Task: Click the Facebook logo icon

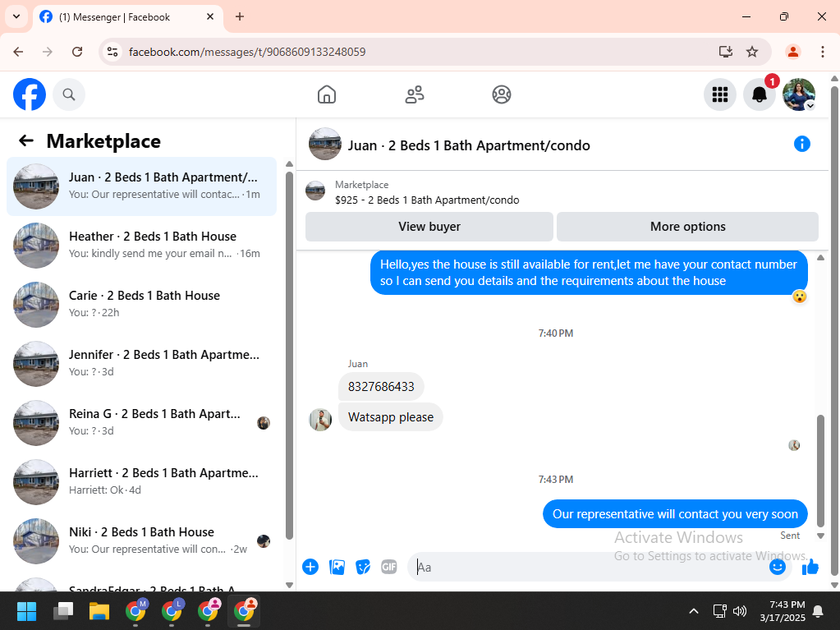Action: point(30,94)
